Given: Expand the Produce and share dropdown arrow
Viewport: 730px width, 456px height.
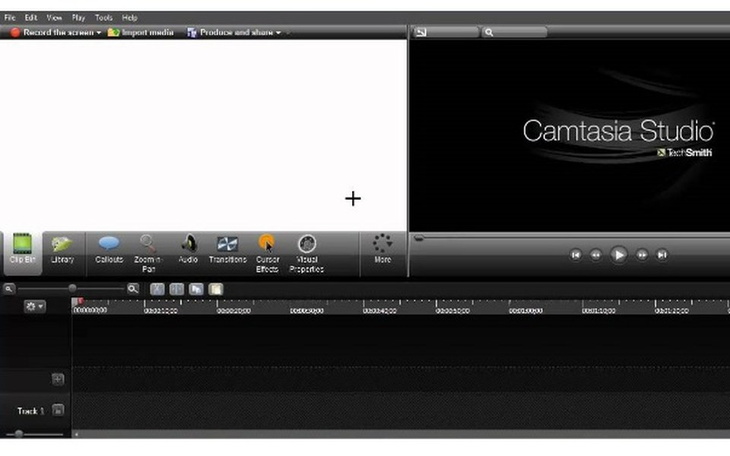Looking at the screenshot, I should [x=278, y=32].
